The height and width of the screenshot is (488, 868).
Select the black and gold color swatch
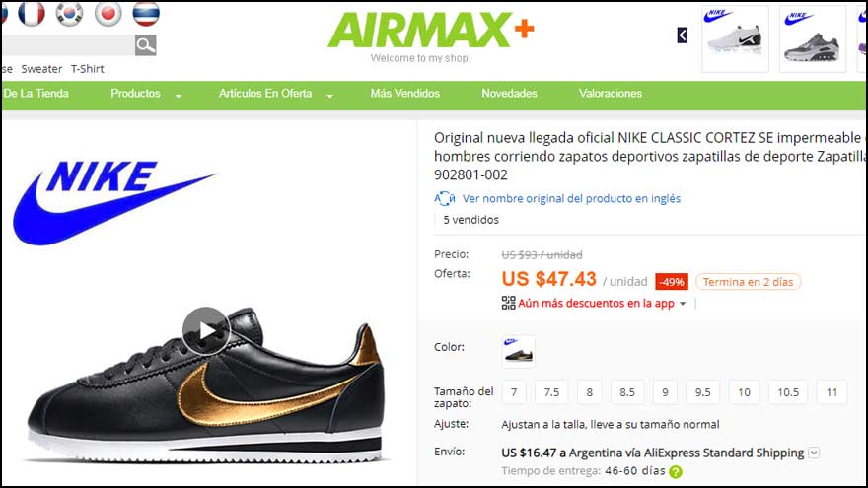tap(518, 351)
